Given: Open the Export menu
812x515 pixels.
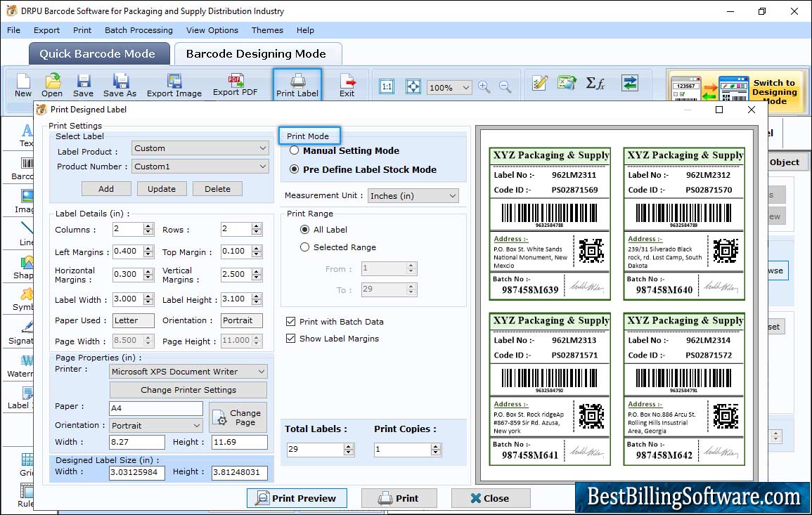Looking at the screenshot, I should point(46,30).
